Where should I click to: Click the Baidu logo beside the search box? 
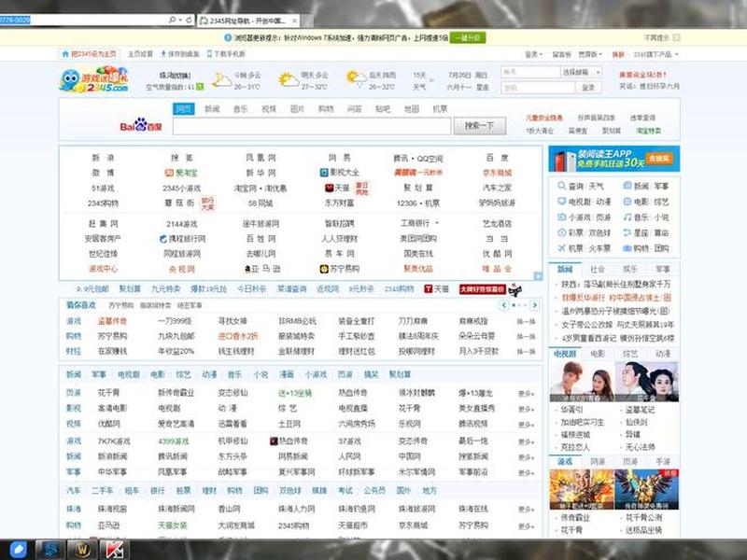[141, 126]
